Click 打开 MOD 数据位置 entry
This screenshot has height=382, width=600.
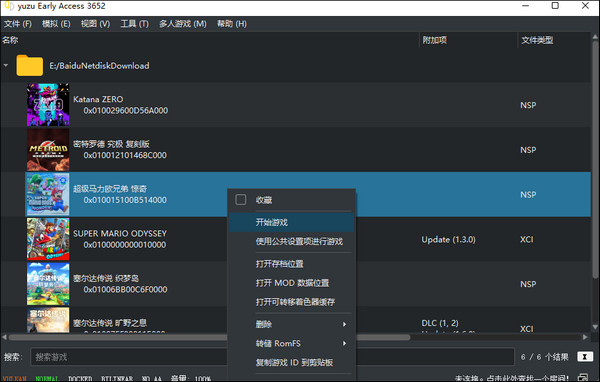point(292,283)
